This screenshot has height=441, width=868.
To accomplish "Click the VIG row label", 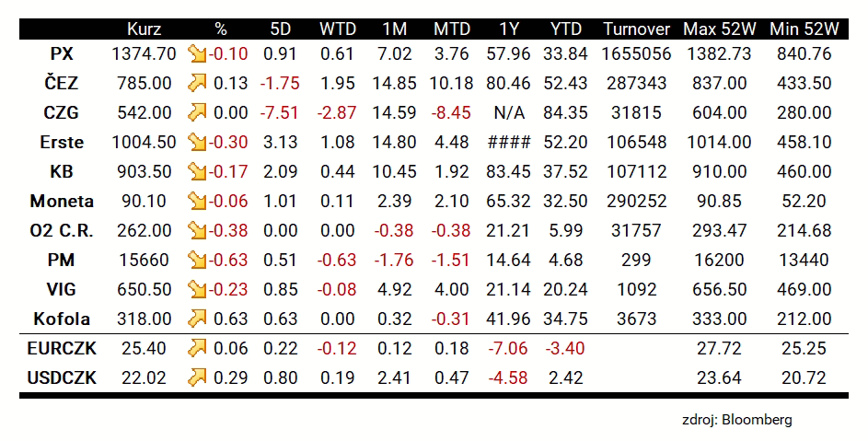I will (x=62, y=289).
